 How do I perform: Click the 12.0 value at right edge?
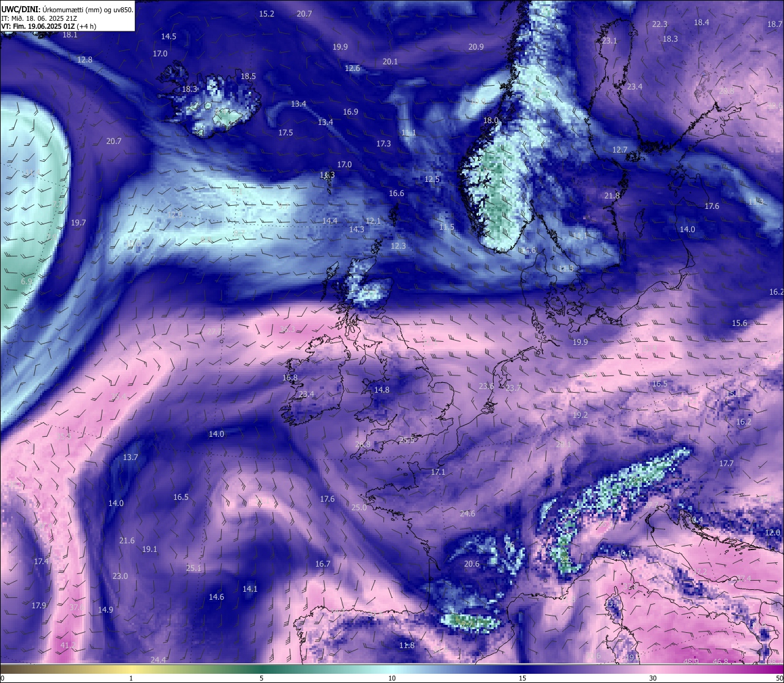coord(773,532)
